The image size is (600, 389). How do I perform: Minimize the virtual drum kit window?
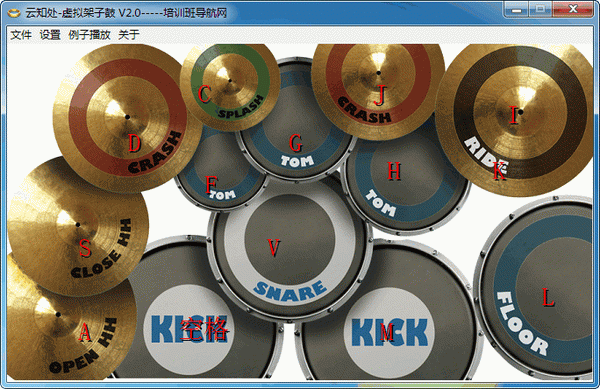[x=516, y=10]
